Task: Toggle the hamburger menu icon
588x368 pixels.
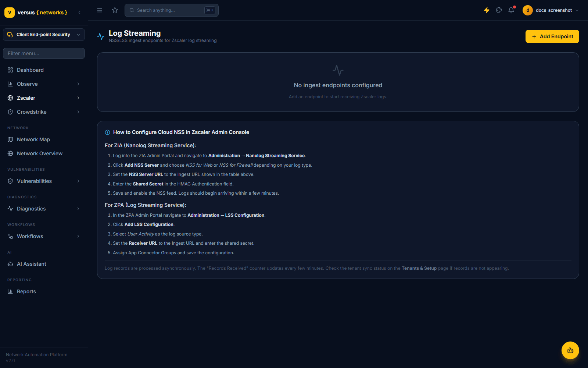Action: pyautogui.click(x=100, y=10)
